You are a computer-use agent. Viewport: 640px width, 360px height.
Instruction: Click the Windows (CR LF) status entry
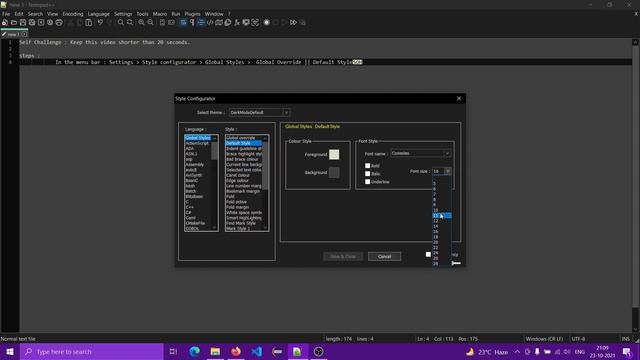click(544, 339)
